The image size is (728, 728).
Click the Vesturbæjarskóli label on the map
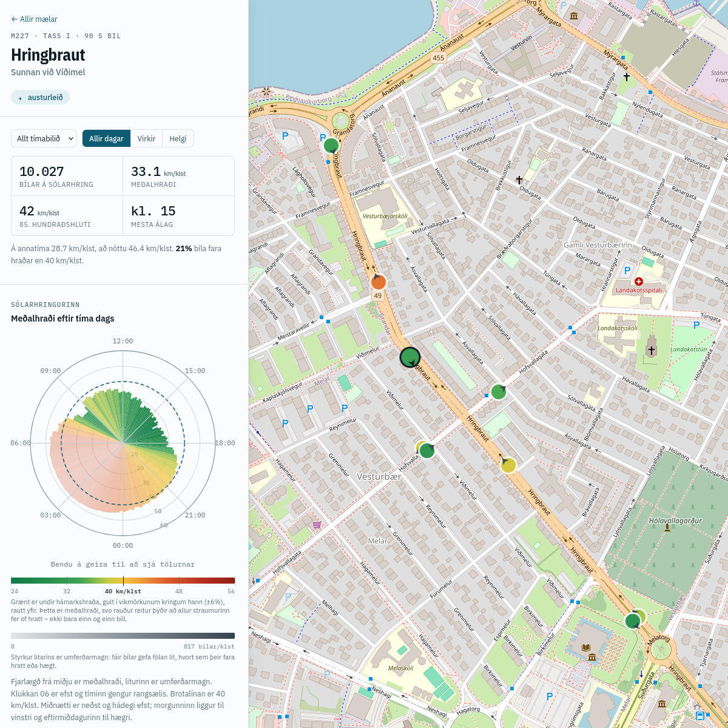coord(385,216)
